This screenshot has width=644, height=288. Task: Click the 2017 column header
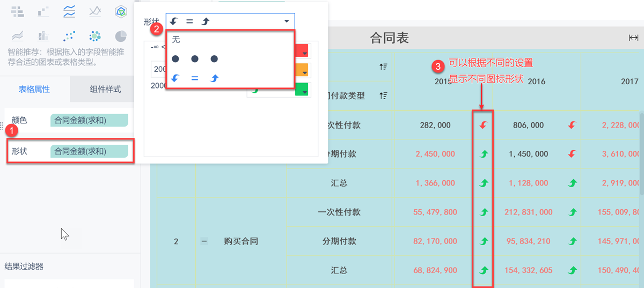coord(629,81)
